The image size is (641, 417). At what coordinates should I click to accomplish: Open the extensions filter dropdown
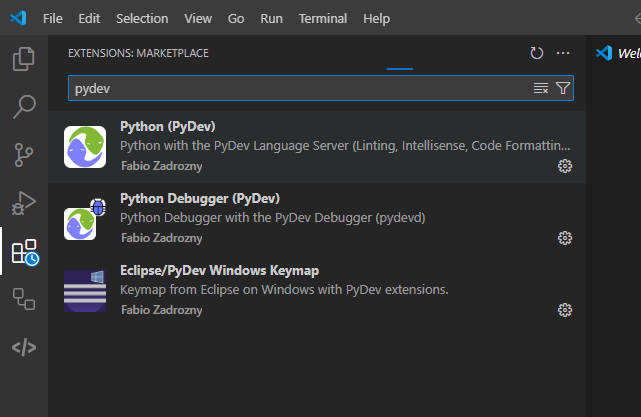pyautogui.click(x=563, y=89)
